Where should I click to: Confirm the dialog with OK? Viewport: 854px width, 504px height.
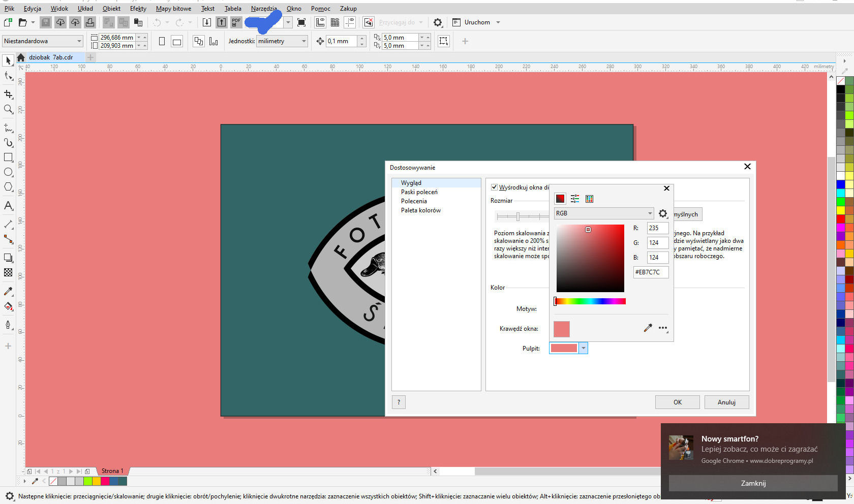(677, 402)
